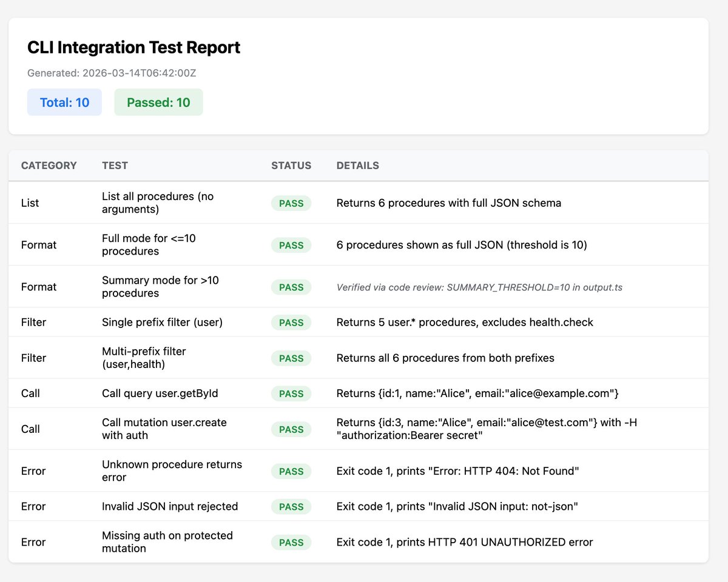Image resolution: width=728 pixels, height=582 pixels.
Task: Click the italic "Verified via code review" detail
Action: pos(479,287)
